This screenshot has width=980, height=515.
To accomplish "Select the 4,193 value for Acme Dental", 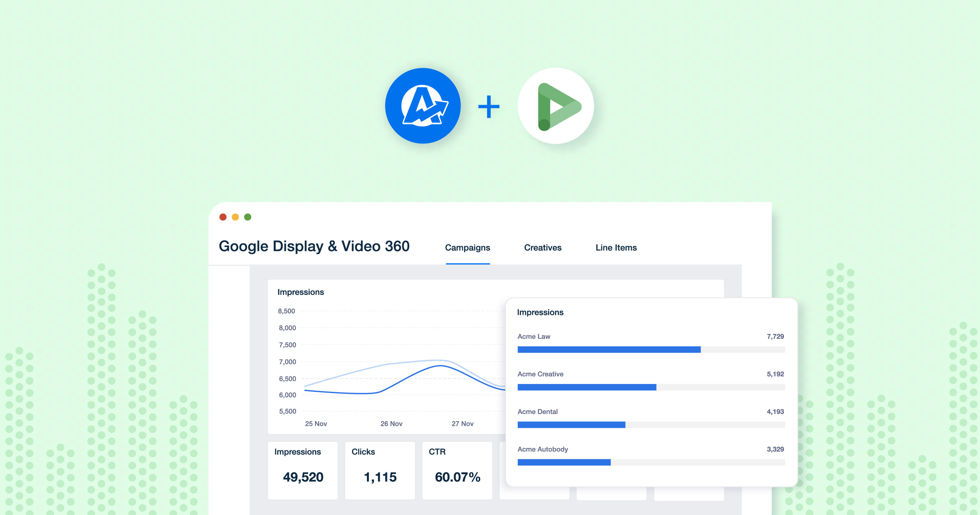I will point(775,412).
